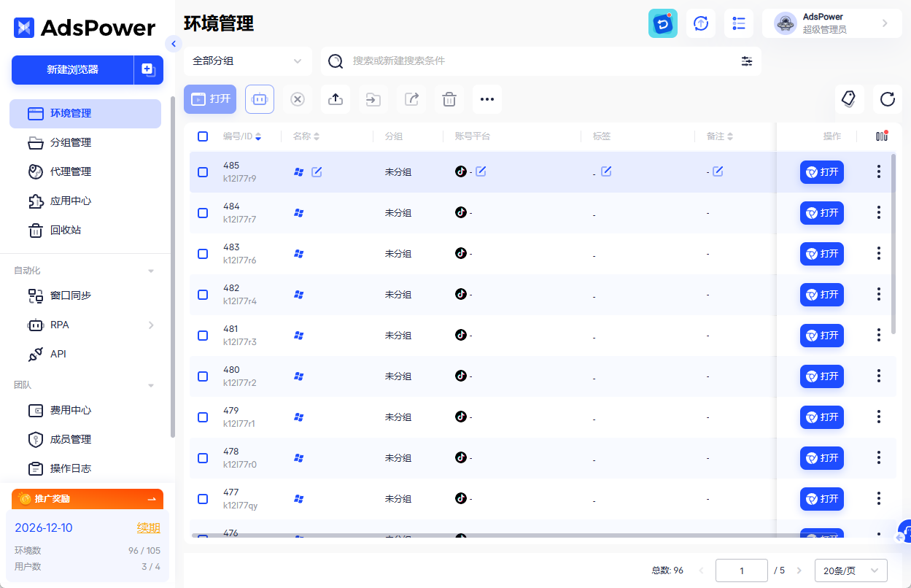Viewport: 911px width, 588px height.
Task: Select checkbox for profile 479
Action: 203,417
